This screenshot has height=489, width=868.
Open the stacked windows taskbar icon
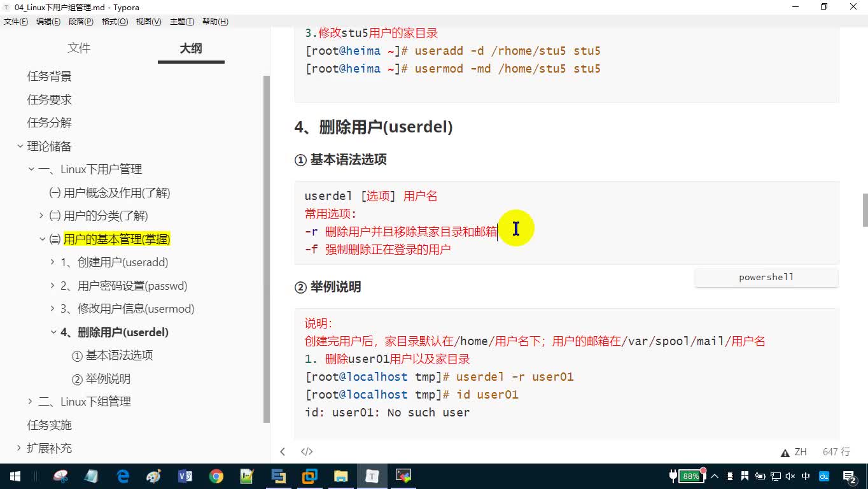click(x=279, y=476)
